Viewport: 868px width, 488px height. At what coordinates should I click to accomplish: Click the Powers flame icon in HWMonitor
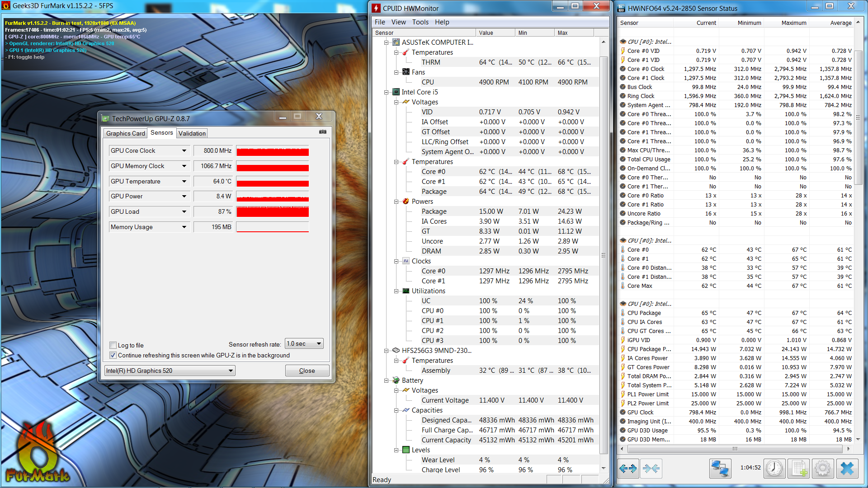[406, 201]
